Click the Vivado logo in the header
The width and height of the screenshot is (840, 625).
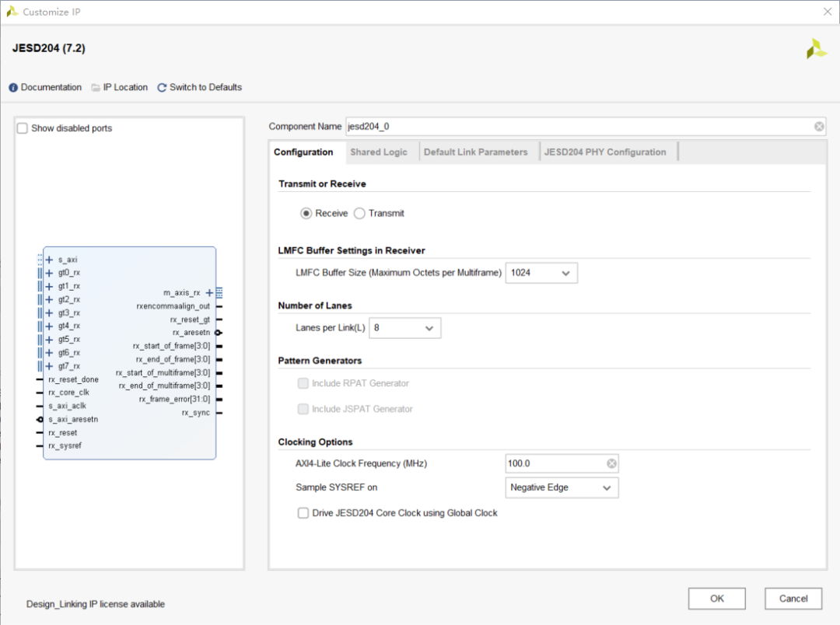pyautogui.click(x=817, y=49)
